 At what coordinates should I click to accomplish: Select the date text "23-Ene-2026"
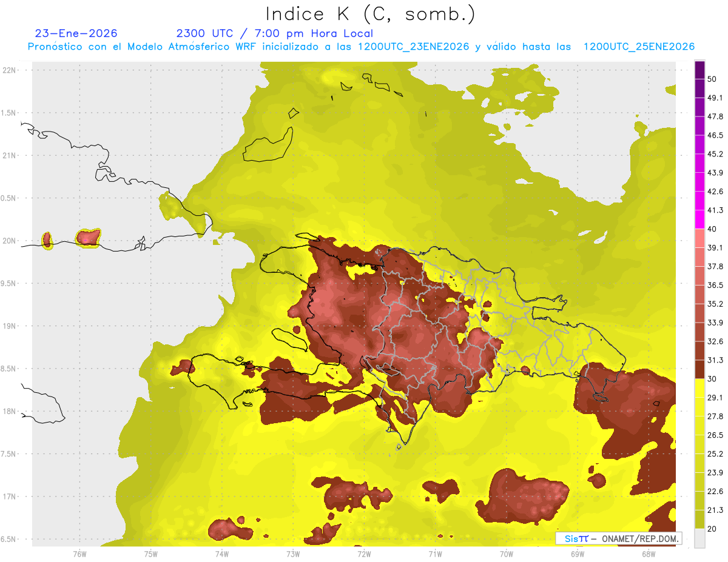point(76,33)
